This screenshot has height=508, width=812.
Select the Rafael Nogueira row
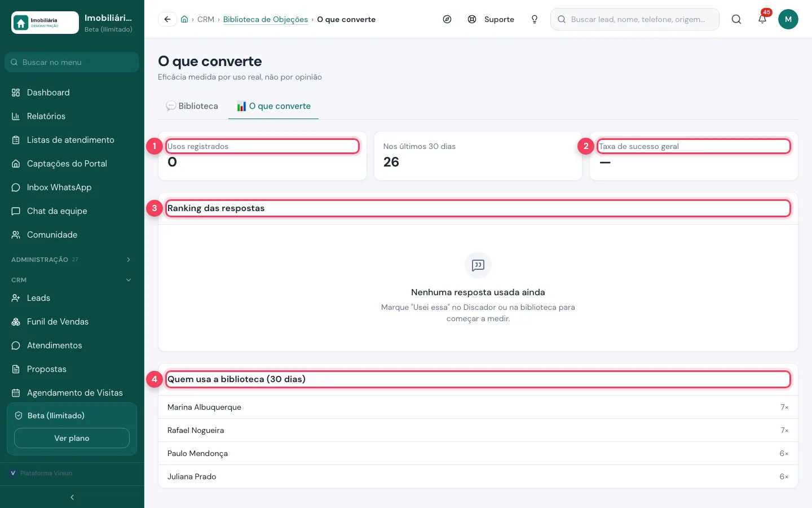click(478, 430)
